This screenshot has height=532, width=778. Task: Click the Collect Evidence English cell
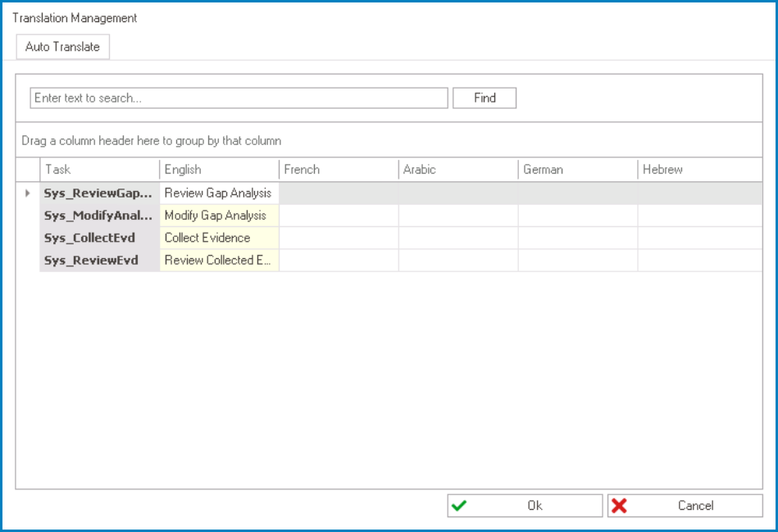pyautogui.click(x=218, y=238)
